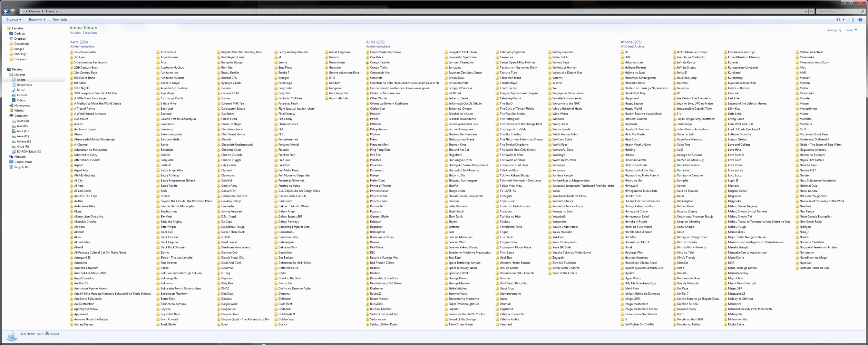Open the Help icon

coord(860,20)
